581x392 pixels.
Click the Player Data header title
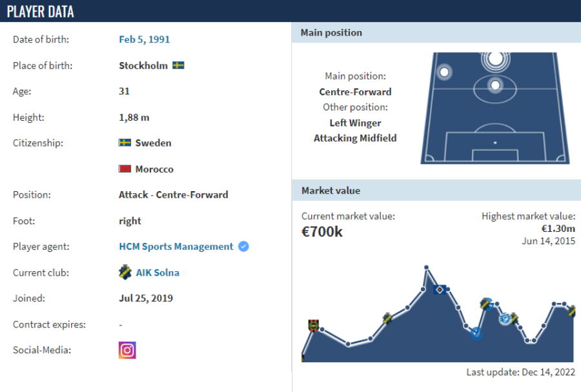click(x=40, y=12)
